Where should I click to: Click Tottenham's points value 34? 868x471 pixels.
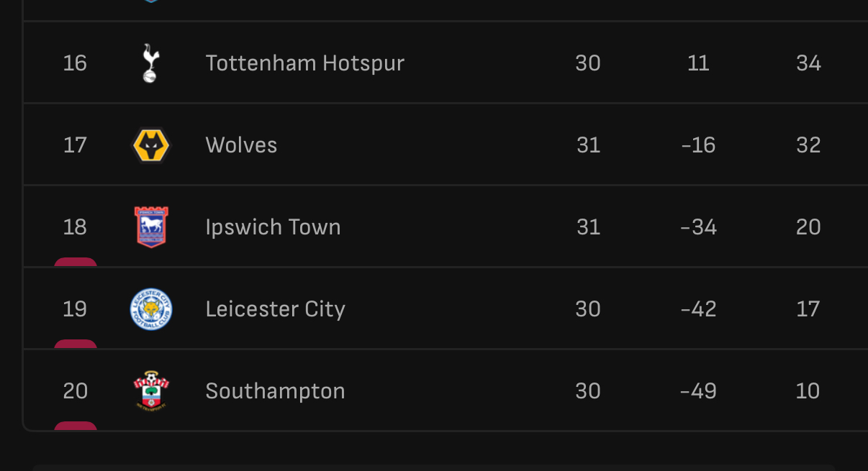click(808, 63)
